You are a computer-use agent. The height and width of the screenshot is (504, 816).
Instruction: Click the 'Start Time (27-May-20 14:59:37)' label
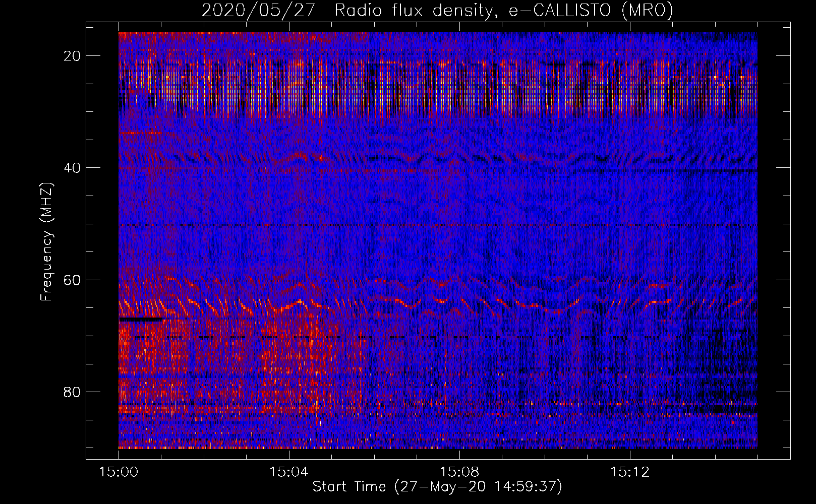437,487
